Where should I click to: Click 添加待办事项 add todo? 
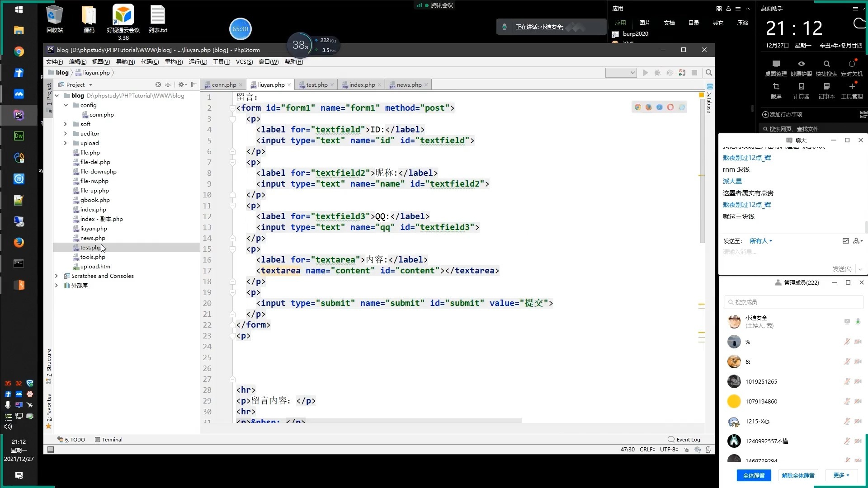pos(782,114)
